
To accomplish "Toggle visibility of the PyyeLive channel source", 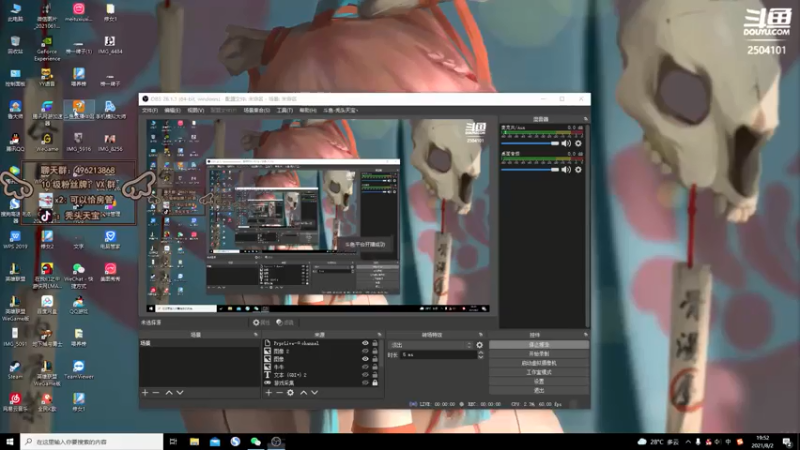I will 365,343.
